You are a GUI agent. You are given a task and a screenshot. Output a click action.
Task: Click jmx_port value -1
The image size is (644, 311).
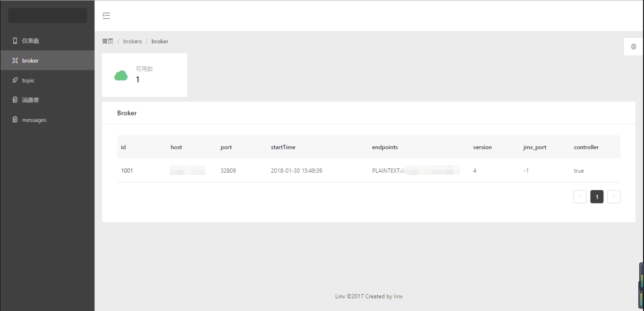(x=526, y=171)
